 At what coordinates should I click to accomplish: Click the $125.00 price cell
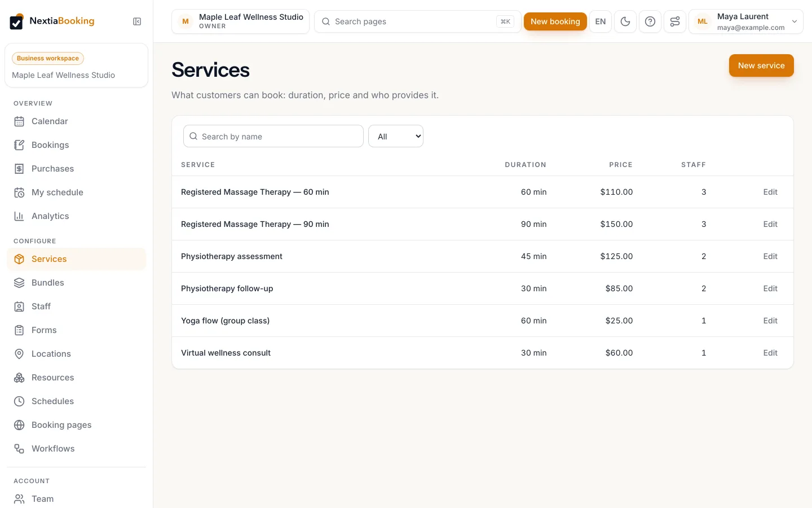(616, 256)
